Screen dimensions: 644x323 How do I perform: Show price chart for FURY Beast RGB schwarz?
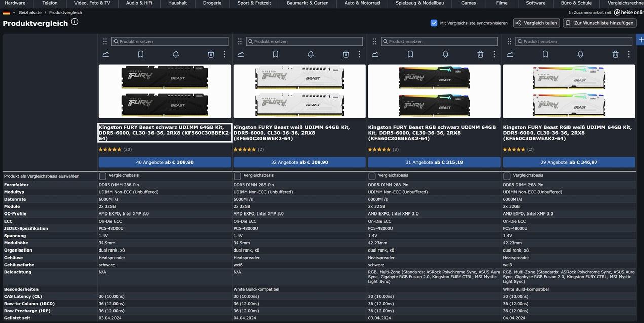click(375, 54)
